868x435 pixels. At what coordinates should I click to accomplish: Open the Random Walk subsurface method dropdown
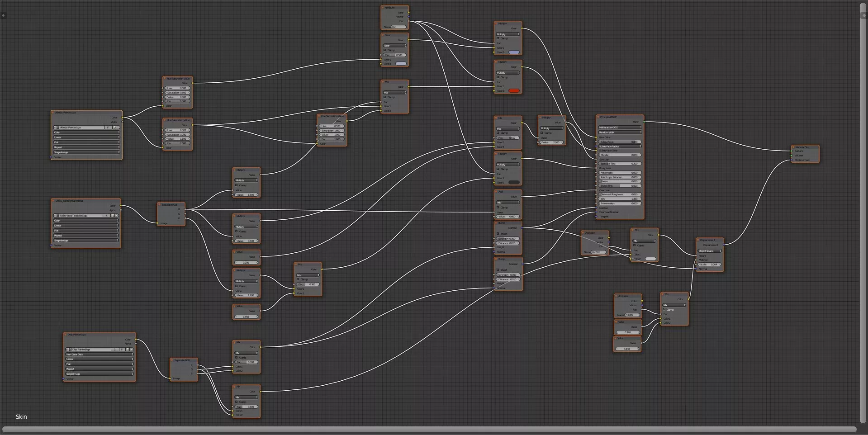pyautogui.click(x=619, y=132)
